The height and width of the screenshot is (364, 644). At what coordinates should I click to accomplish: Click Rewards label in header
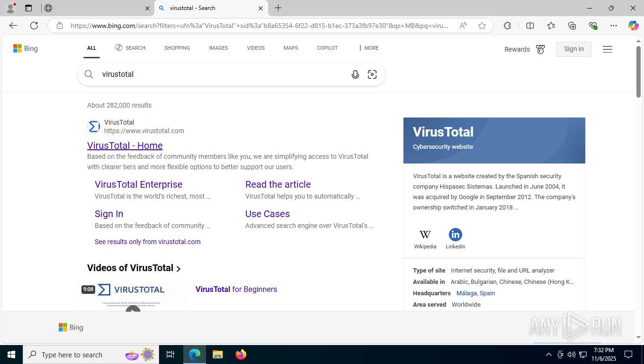point(517,49)
